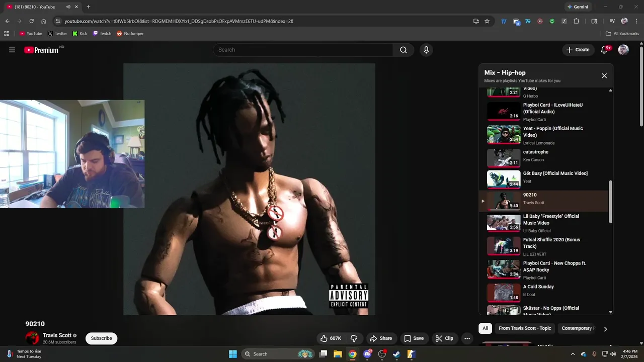Open the Windows Start menu

[233, 354]
